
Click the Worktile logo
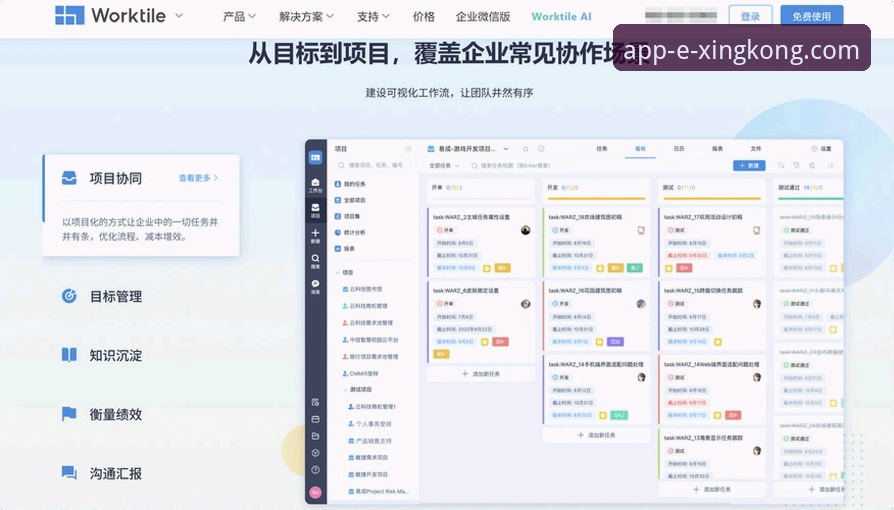(110, 15)
